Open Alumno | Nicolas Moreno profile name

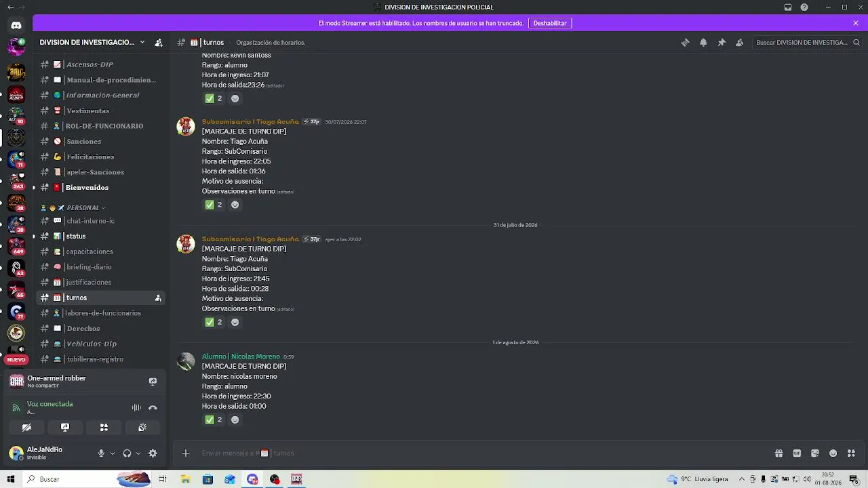pos(241,357)
